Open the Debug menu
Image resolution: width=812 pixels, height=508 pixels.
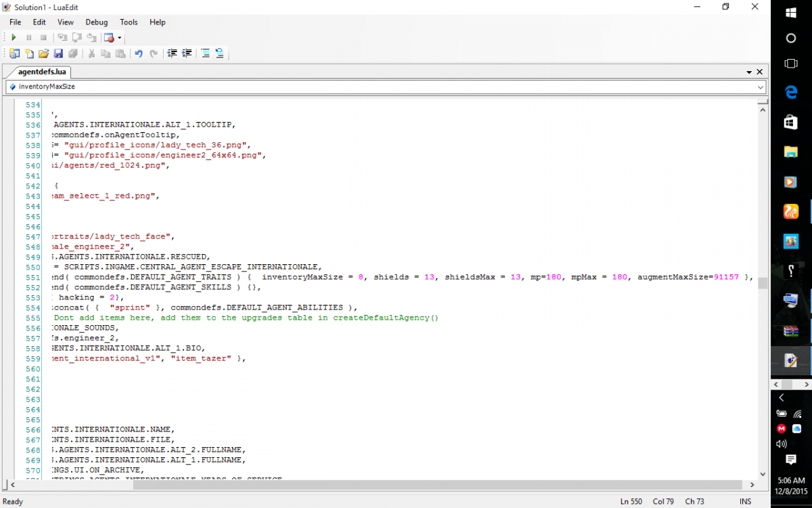(x=96, y=22)
